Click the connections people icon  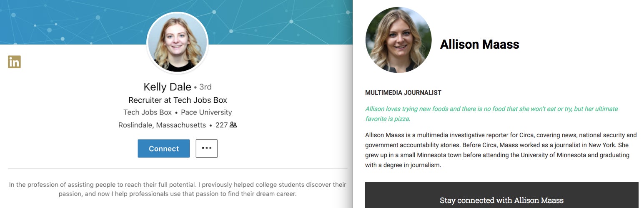point(233,125)
